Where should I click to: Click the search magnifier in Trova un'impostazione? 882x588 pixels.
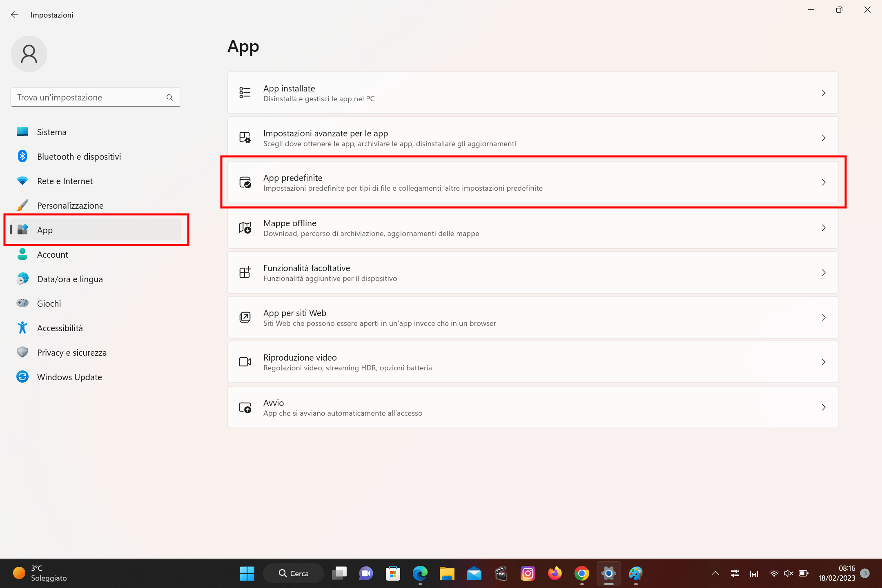tap(169, 97)
